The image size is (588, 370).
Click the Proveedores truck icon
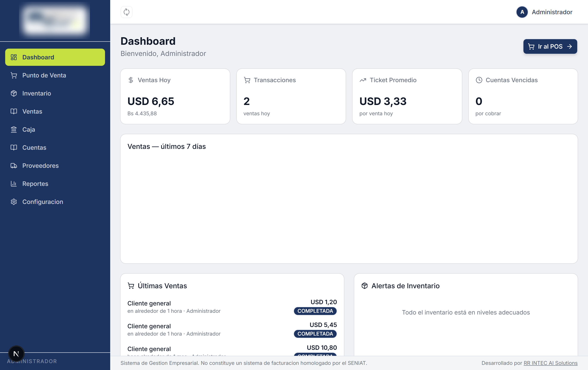tap(14, 165)
